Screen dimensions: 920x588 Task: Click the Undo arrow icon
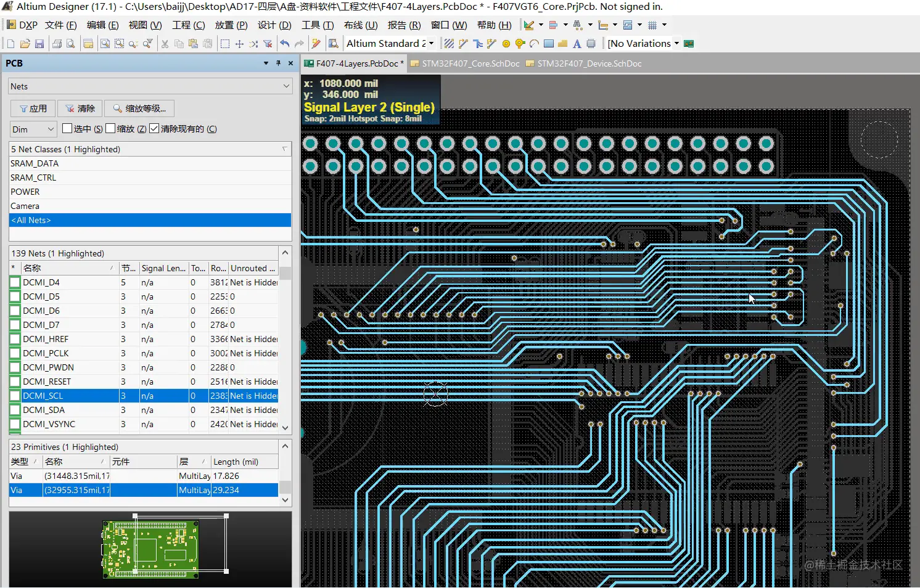[284, 44]
